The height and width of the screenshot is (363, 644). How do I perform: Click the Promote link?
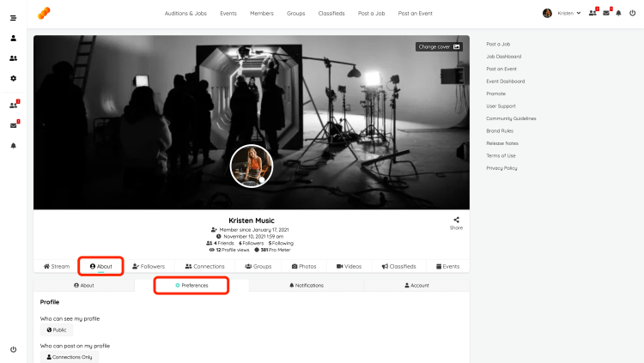[495, 94]
